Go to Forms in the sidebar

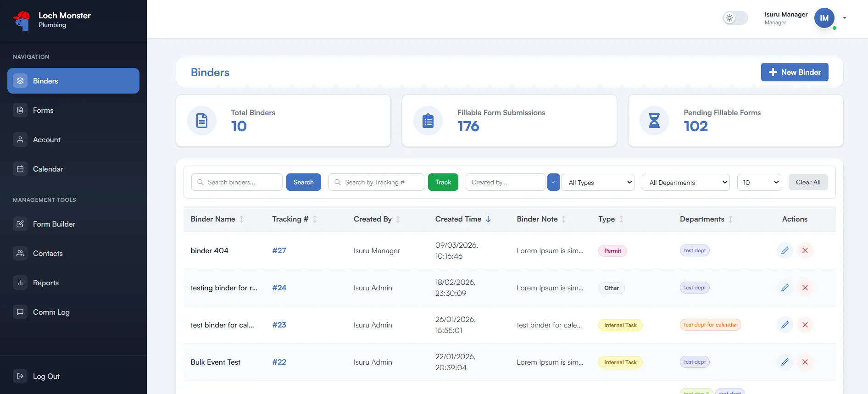[43, 110]
